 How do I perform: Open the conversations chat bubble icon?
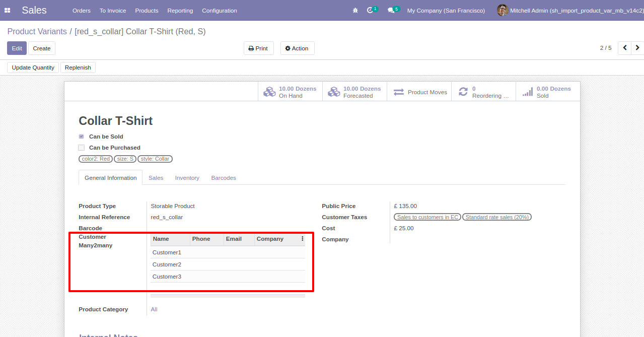391,10
